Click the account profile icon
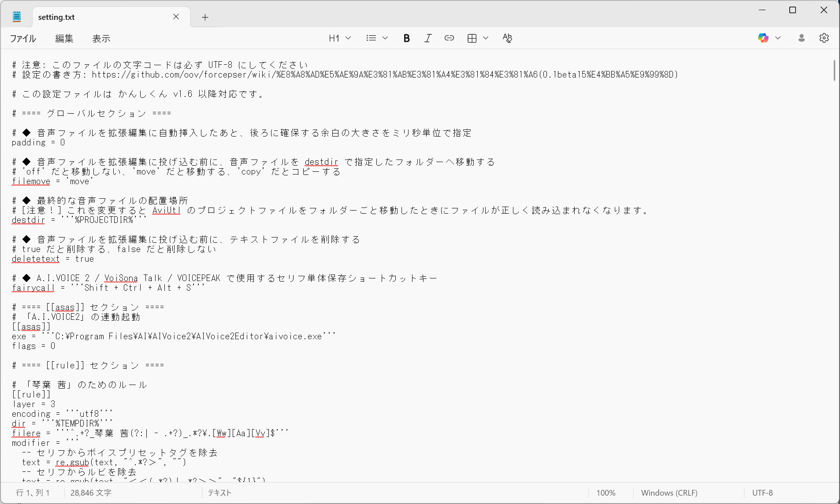 pyautogui.click(x=802, y=38)
